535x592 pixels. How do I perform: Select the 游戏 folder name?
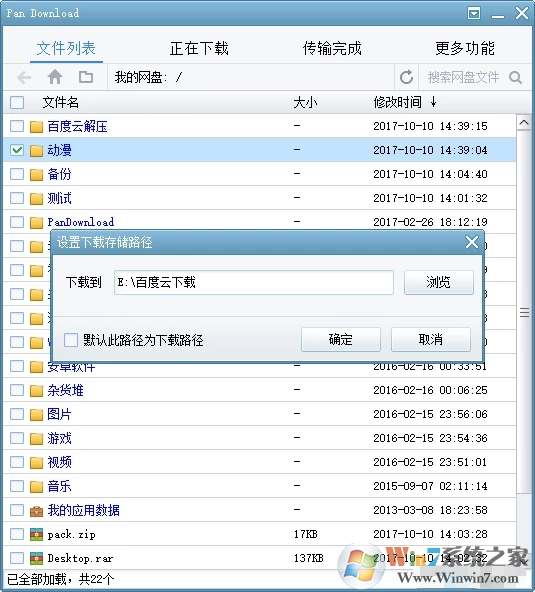(59, 438)
